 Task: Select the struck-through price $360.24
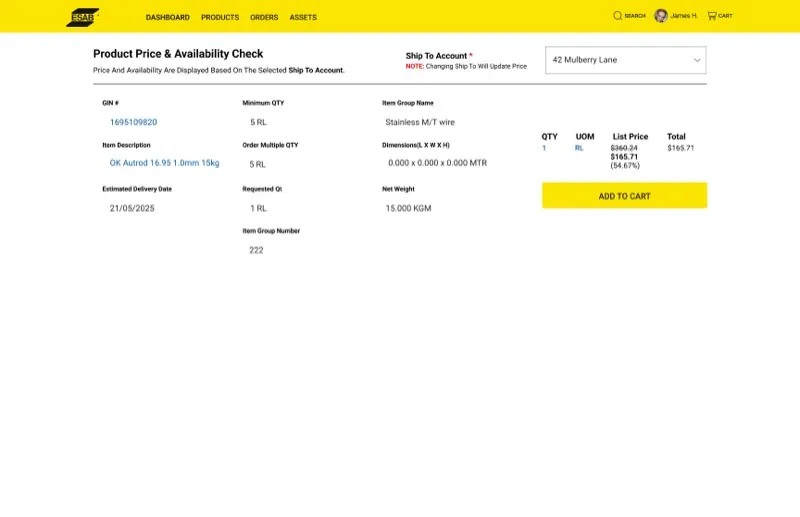click(624, 148)
